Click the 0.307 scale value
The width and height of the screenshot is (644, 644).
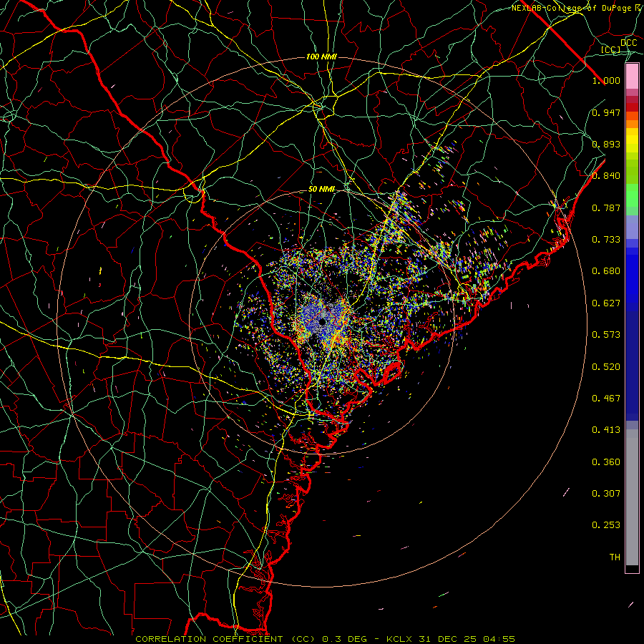click(x=606, y=494)
